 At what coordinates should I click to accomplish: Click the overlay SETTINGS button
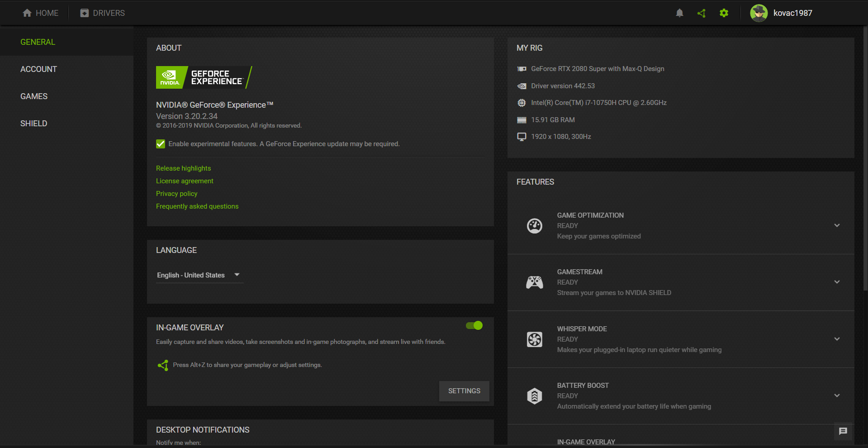pyautogui.click(x=464, y=391)
